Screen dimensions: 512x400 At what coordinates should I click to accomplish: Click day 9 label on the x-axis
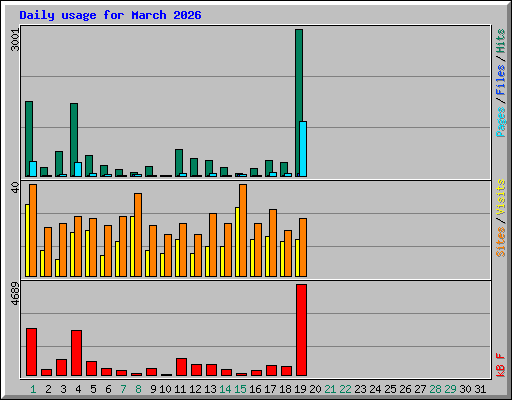click(x=153, y=389)
